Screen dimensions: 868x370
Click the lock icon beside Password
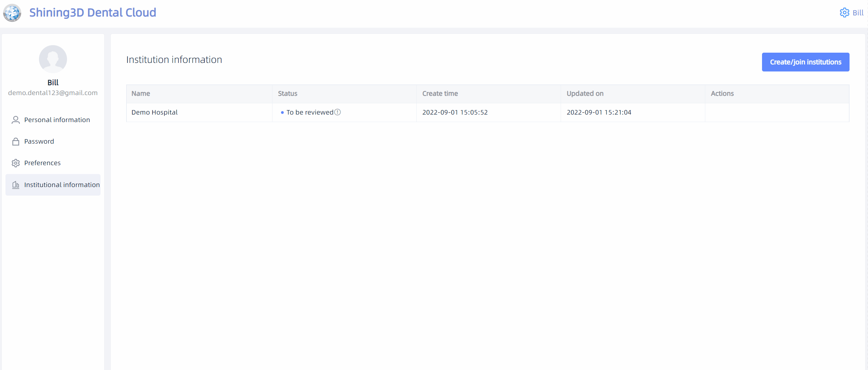click(x=16, y=142)
